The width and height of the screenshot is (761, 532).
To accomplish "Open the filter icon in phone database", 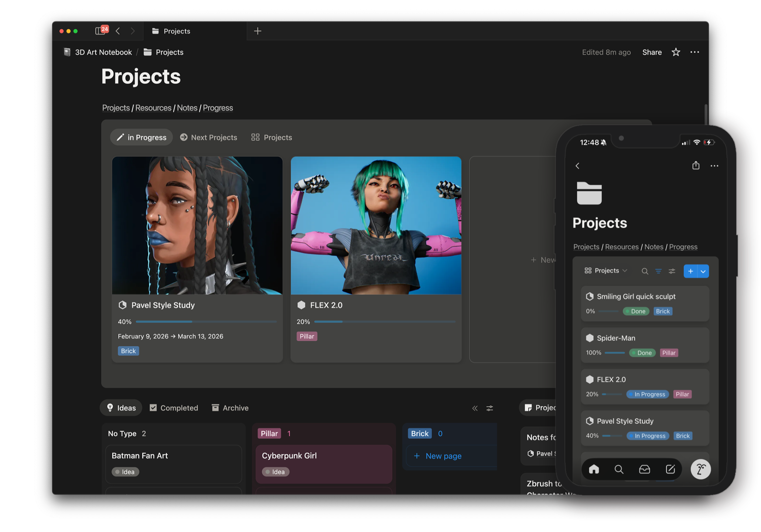I will 658,271.
